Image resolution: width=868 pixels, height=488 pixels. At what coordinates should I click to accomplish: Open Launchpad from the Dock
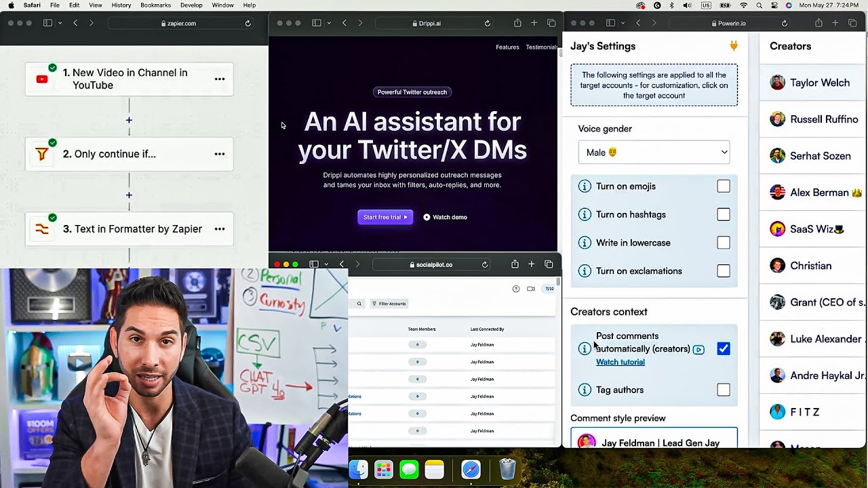point(384,469)
